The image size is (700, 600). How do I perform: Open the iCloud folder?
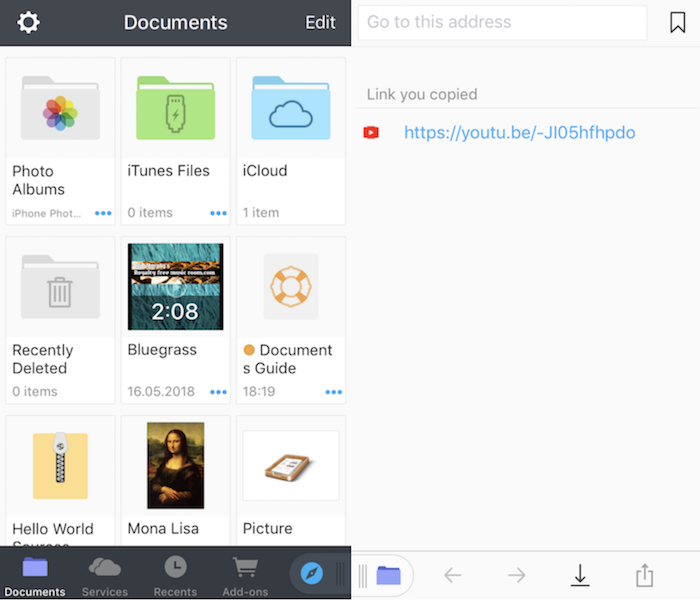pos(291,107)
